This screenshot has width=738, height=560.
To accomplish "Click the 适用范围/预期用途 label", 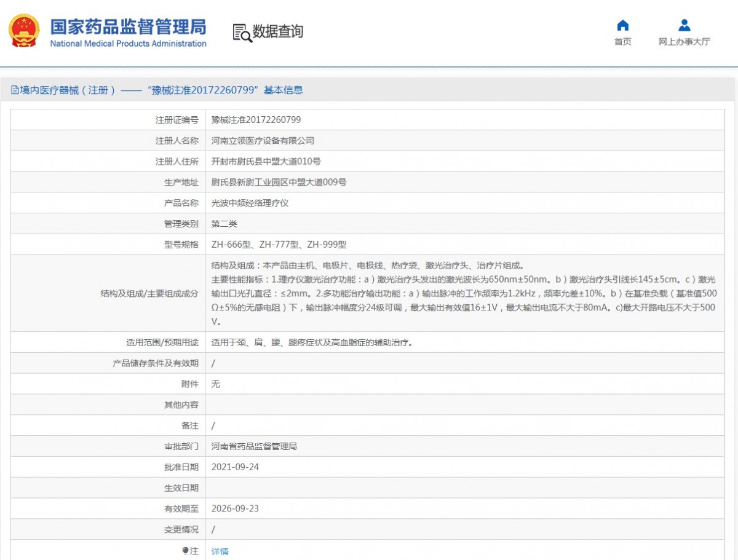I will click(162, 342).
